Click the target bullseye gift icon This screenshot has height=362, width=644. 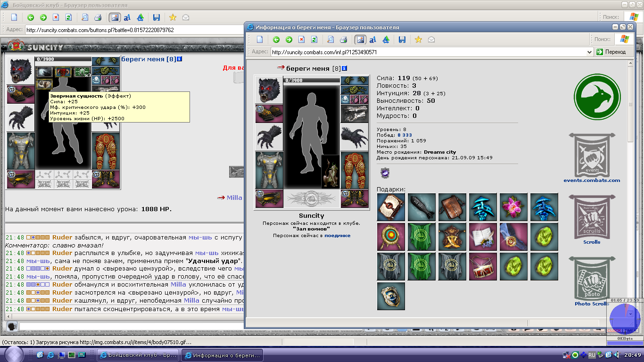point(391,237)
